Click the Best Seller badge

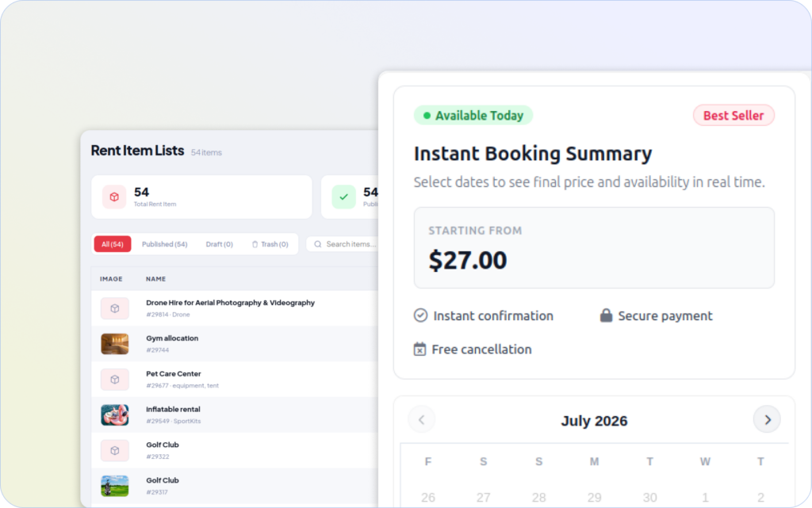click(x=733, y=116)
